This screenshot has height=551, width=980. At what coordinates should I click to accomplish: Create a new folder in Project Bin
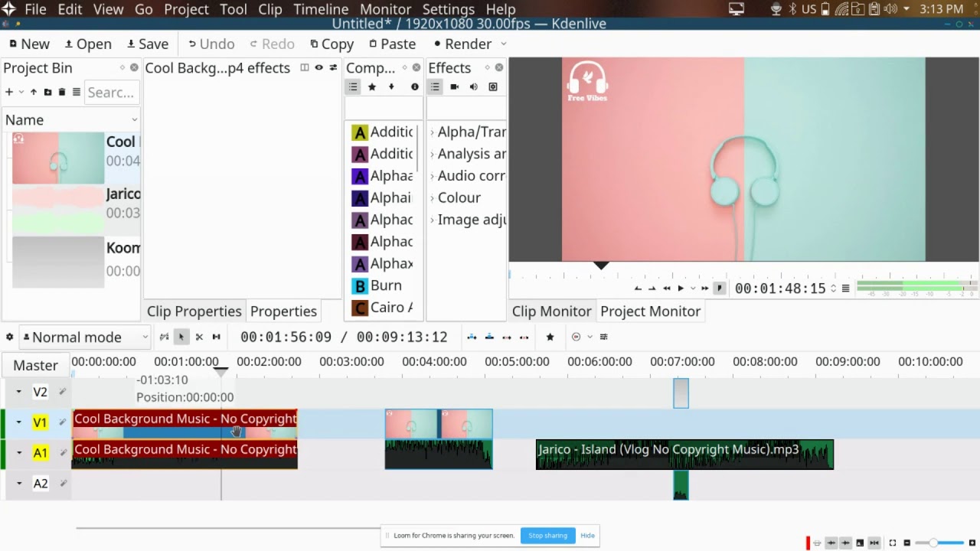tap(47, 92)
